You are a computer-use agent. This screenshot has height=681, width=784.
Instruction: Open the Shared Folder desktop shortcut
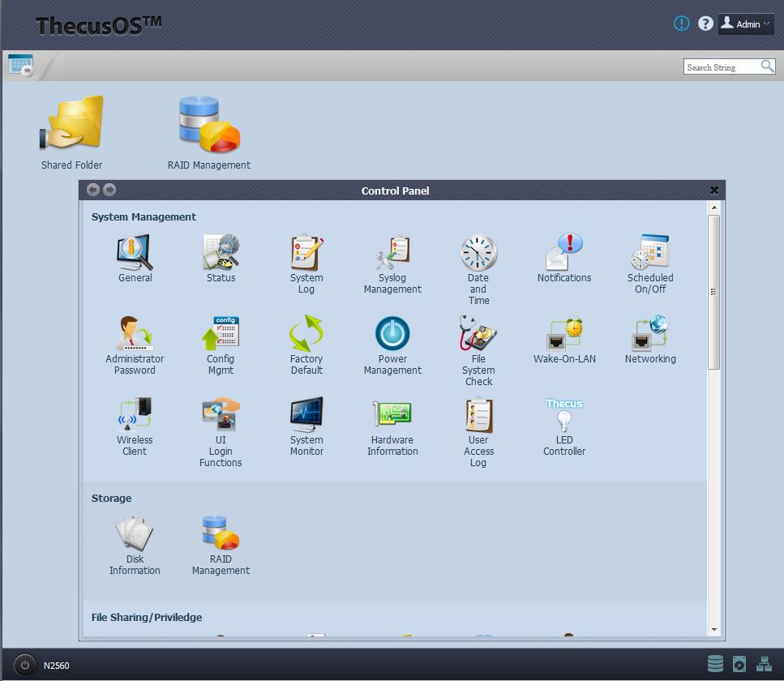(71, 132)
